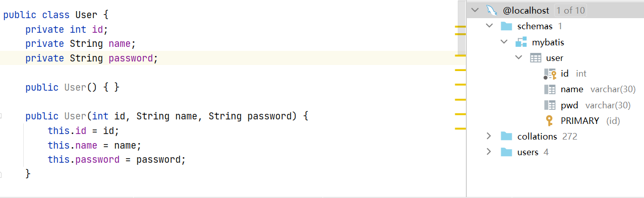Click the collations folder icon
Image resolution: width=644 pixels, height=198 pixels.
point(507,137)
